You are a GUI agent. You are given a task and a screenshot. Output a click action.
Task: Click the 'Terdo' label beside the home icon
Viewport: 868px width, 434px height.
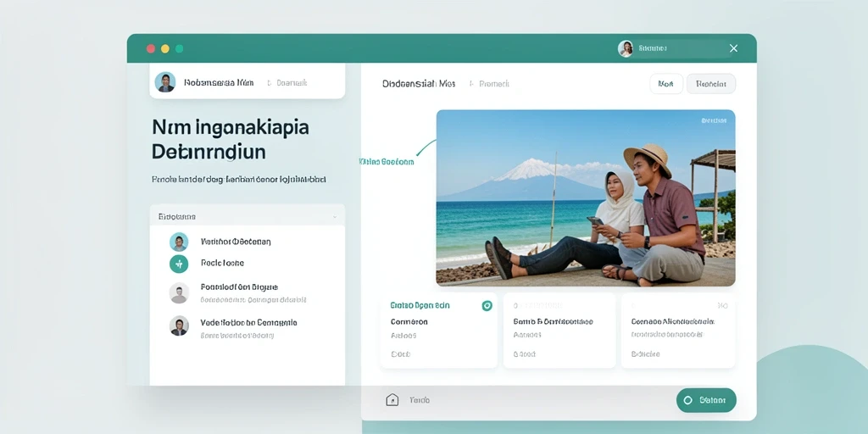click(419, 400)
